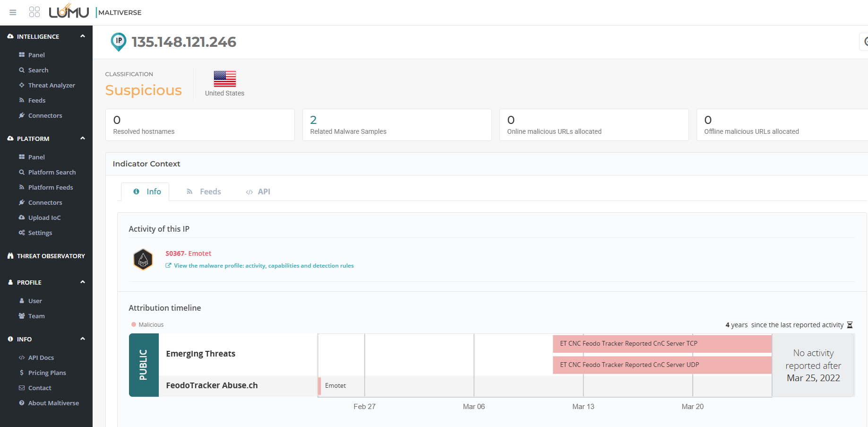Click the IP location pin icon
Image resolution: width=868 pixels, height=427 pixels.
pos(119,42)
